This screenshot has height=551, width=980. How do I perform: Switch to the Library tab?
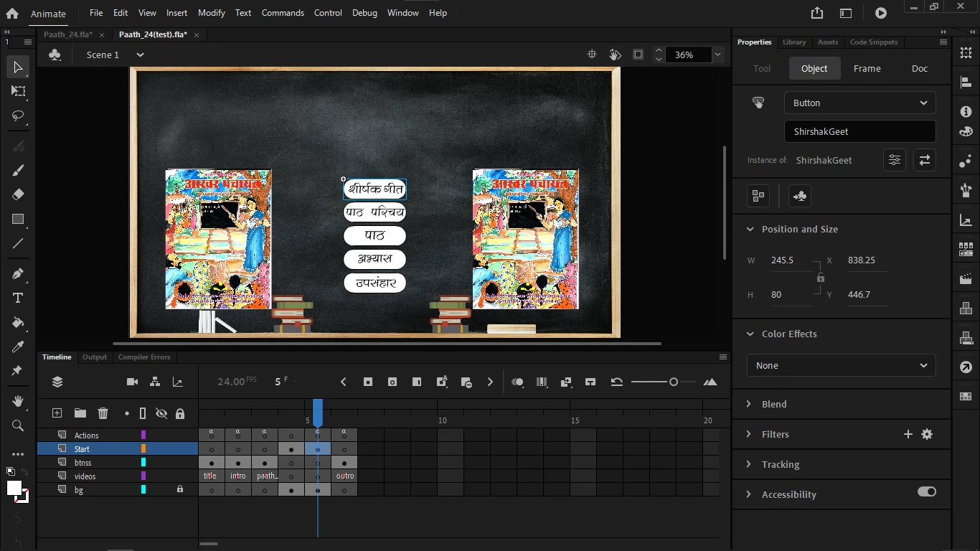[x=794, y=42]
